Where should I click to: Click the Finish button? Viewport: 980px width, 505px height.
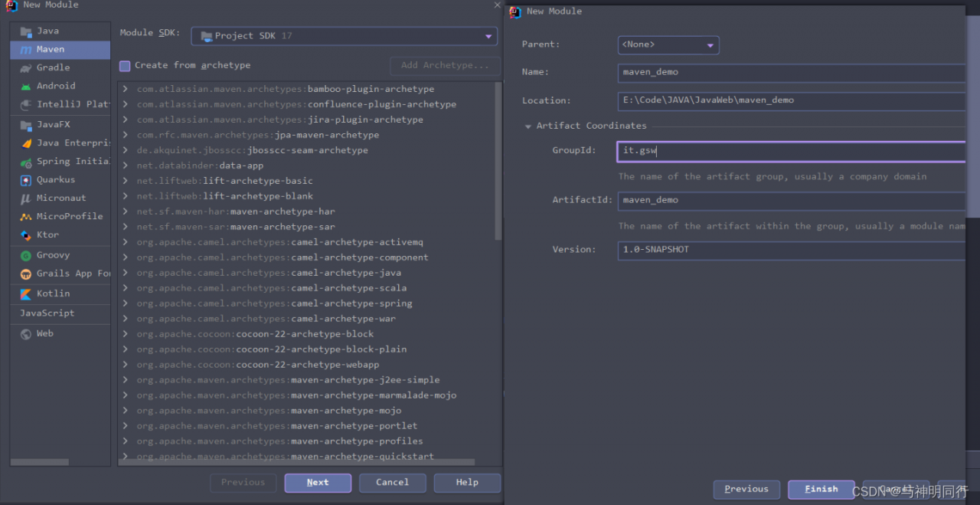[822, 490]
